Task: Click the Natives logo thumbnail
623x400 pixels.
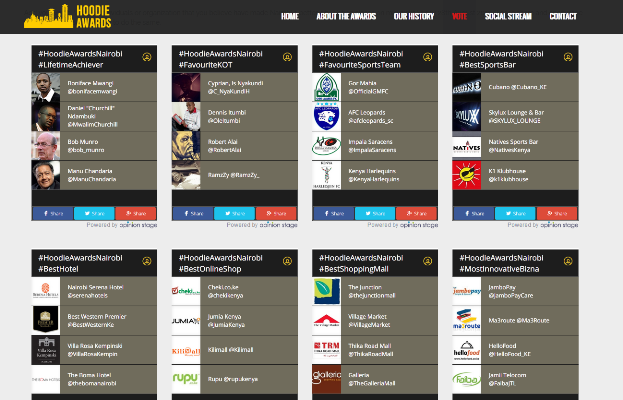Action: [x=467, y=147]
